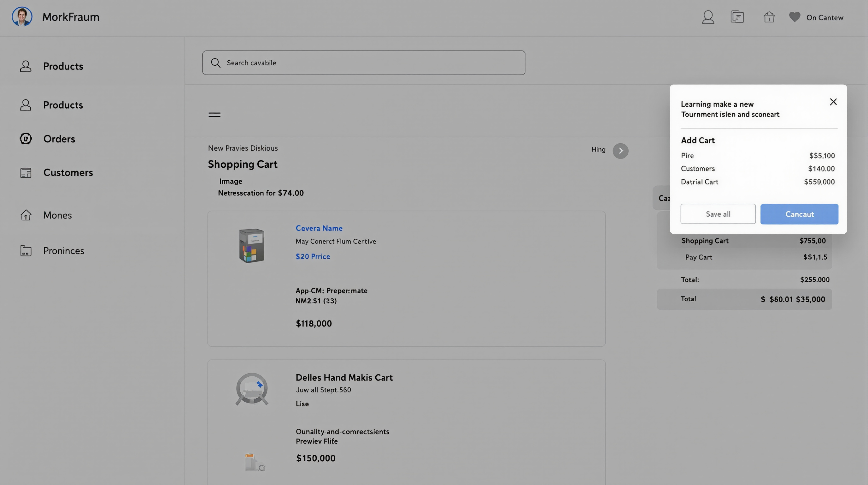Click the heart icon beside On Cantew
Viewport: 868px width, 485px height.
(795, 17)
